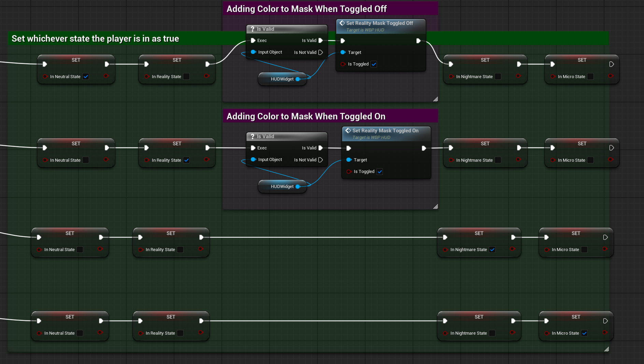The height and width of the screenshot is (364, 644).
Task: Click the diamond icon on Set Reality Mask Toggled Off node
Action: [x=342, y=23]
